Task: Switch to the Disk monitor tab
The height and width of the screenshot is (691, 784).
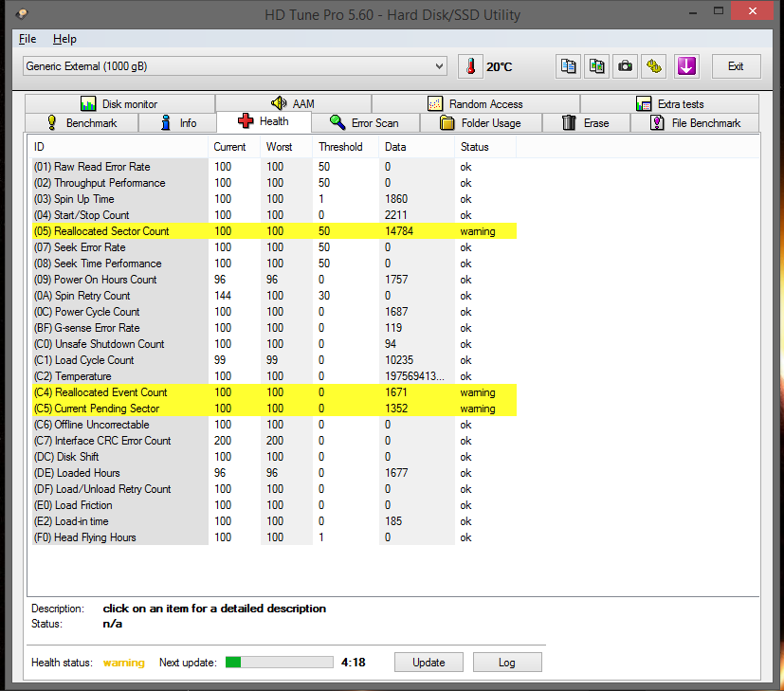Action: click(x=120, y=104)
